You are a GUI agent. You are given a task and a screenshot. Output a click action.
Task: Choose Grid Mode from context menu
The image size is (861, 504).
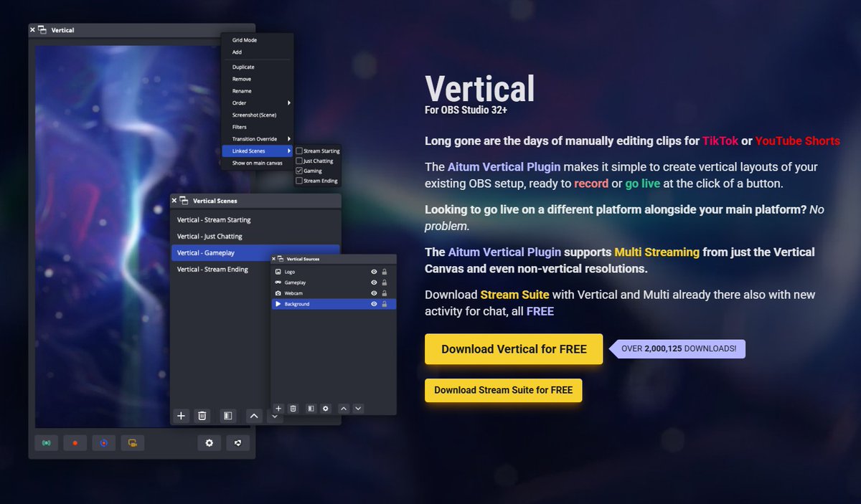click(x=245, y=40)
